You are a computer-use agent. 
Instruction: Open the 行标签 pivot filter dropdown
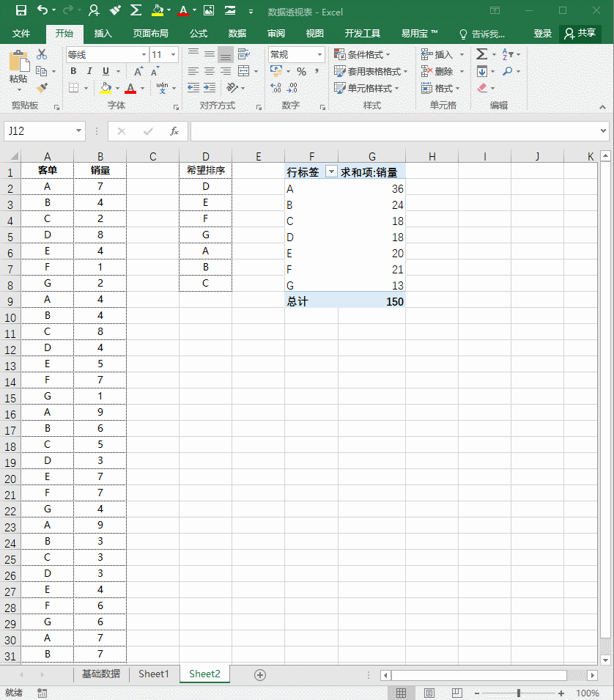click(x=331, y=172)
